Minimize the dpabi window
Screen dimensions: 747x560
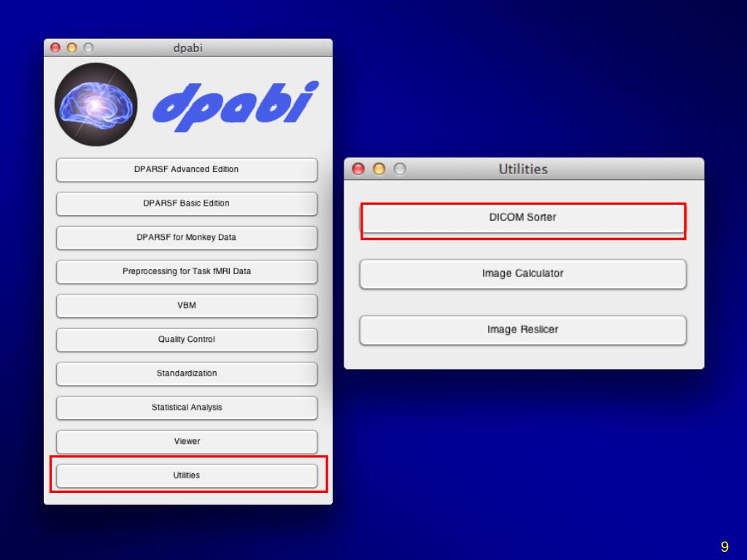tap(72, 47)
